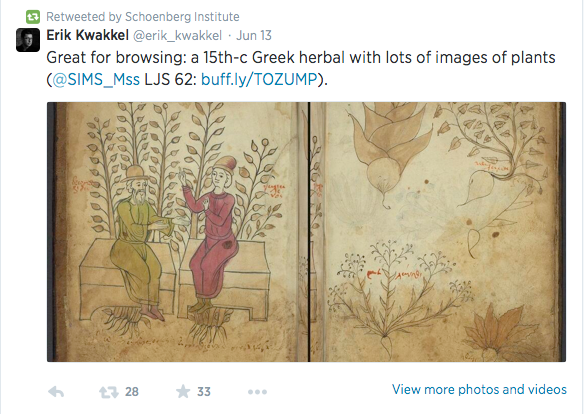Screen dimensions: 584x414
Task: View the retweet count of 28
Action: click(132, 392)
